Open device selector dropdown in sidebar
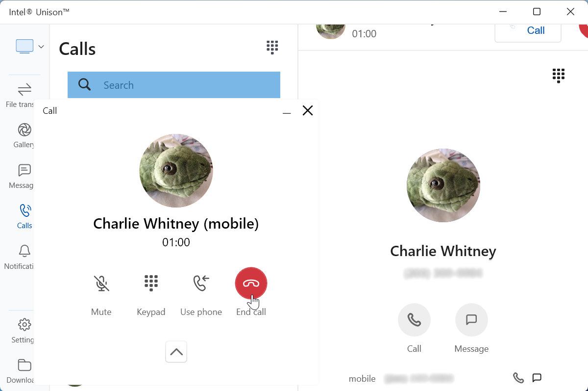The width and height of the screenshot is (588, 391). pos(29,47)
